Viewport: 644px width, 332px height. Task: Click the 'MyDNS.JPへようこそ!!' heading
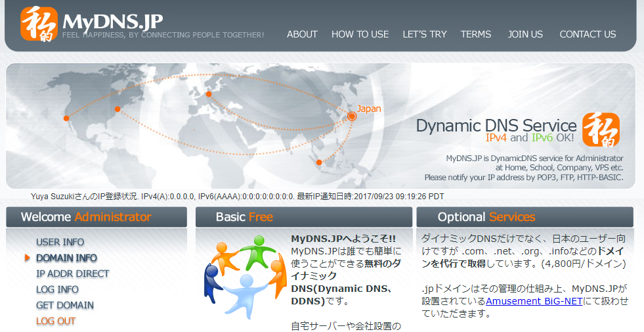pyautogui.click(x=343, y=239)
